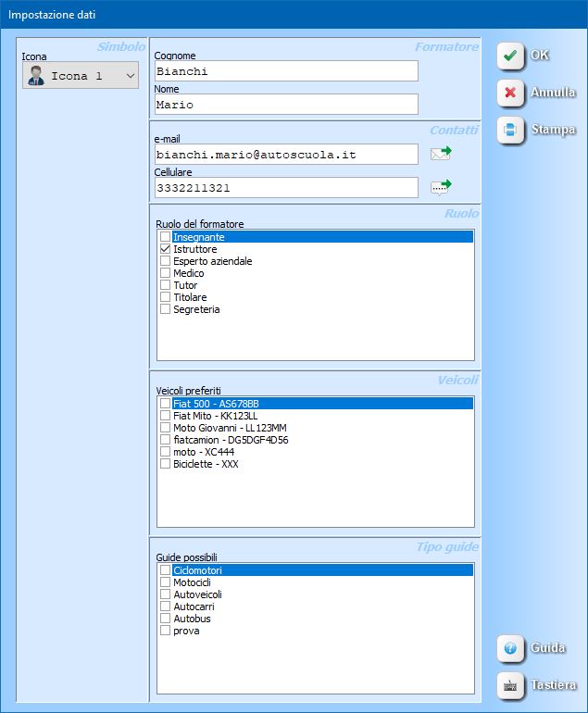The height and width of the screenshot is (713, 588).
Task: Click into the e-mail address field
Action: pos(285,155)
